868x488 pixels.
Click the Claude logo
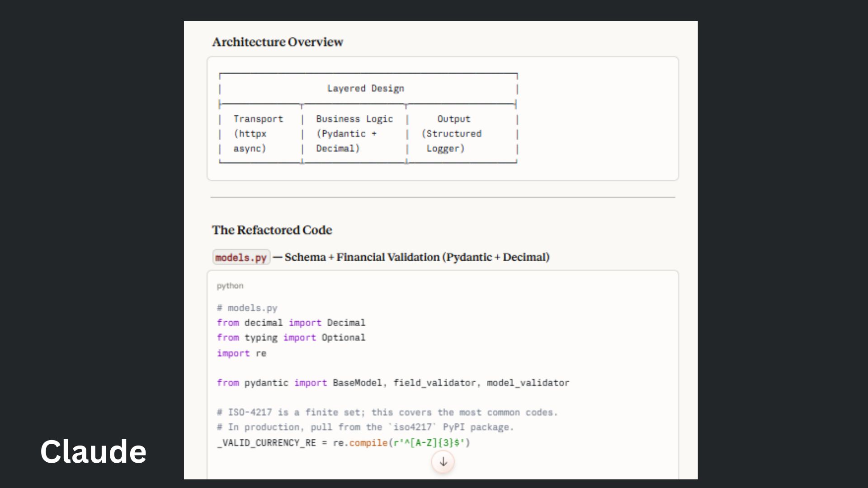(93, 451)
